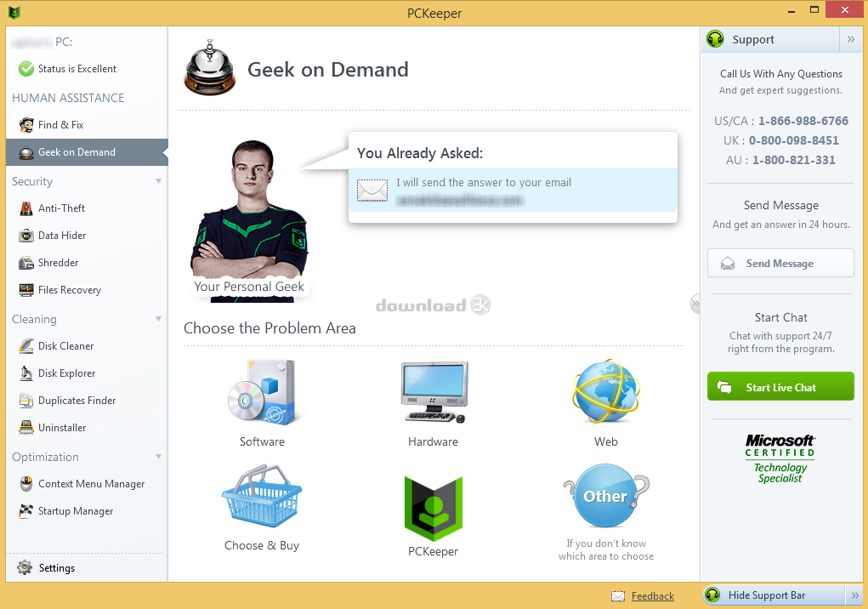This screenshot has height=609, width=868.
Task: Open Shredder tool
Action: click(87, 263)
